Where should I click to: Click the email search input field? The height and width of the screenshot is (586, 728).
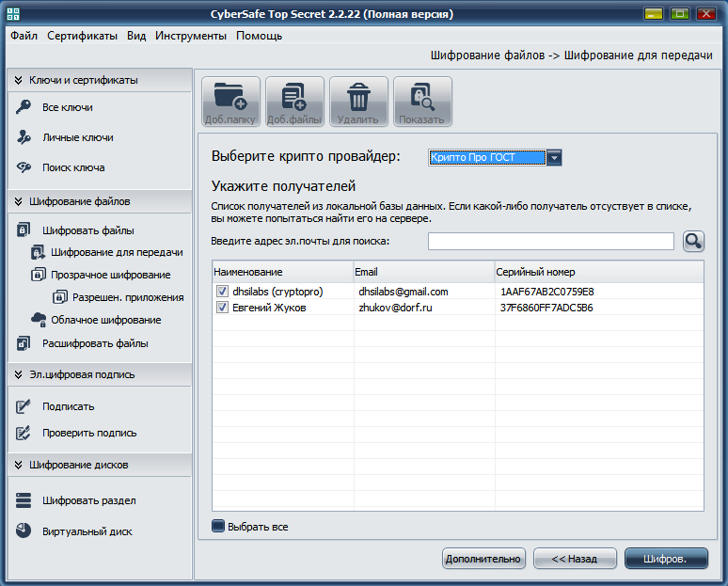[550, 242]
